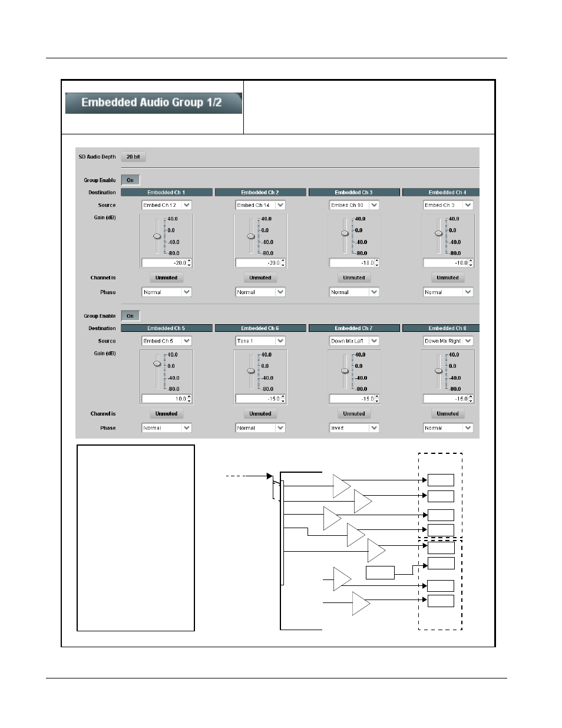Click the Embedded Ch 6 destination header
Screen dimensions: 562x728
260,328
